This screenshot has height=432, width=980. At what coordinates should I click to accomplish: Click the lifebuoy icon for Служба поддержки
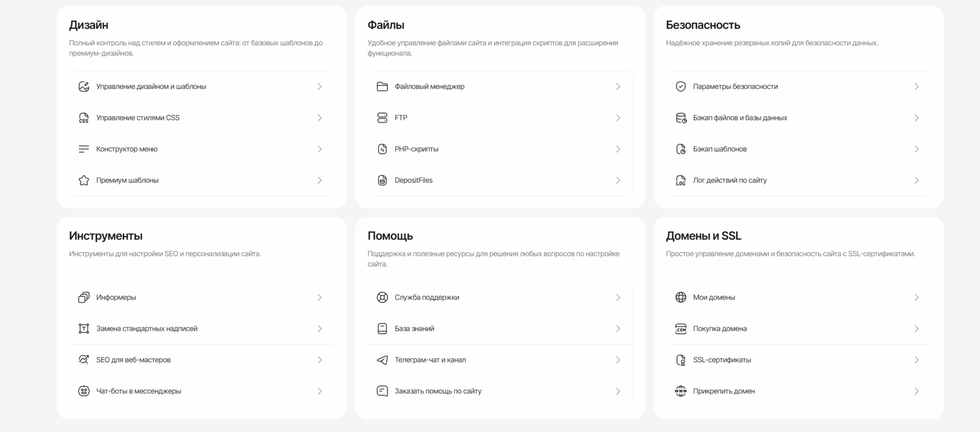click(x=382, y=297)
